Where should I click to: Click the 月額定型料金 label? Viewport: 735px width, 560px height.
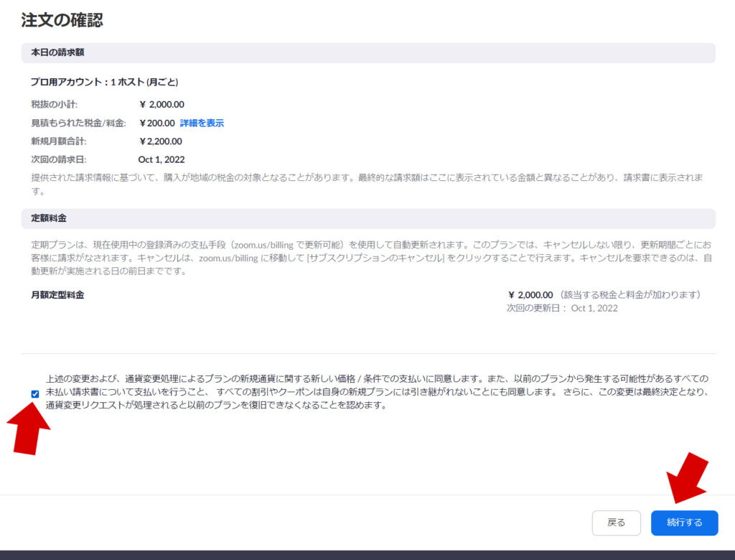point(57,295)
